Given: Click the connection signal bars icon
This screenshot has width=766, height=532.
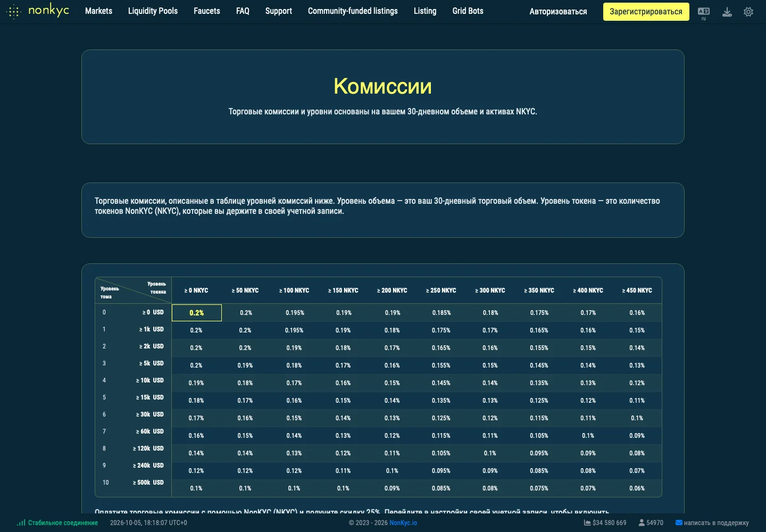Looking at the screenshot, I should [21, 522].
